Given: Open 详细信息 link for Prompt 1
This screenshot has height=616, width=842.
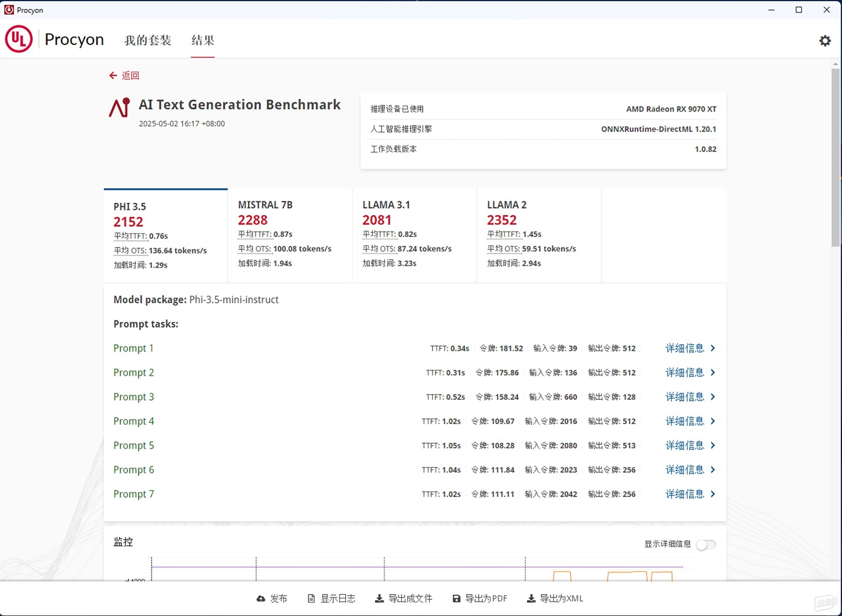Looking at the screenshot, I should 685,348.
